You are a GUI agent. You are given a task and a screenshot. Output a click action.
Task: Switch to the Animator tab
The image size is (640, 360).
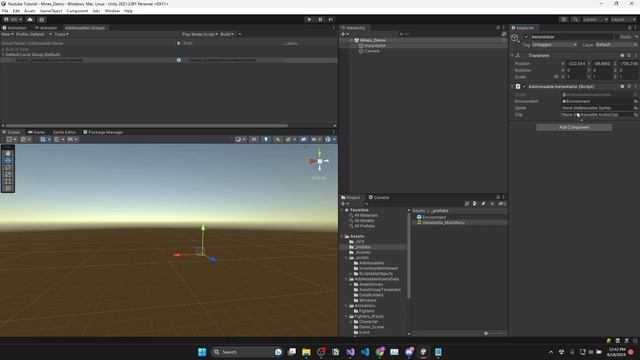46,28
